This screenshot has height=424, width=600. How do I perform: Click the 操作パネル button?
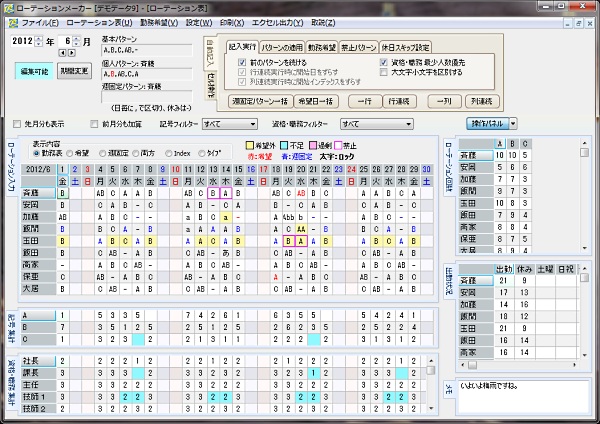coord(488,124)
